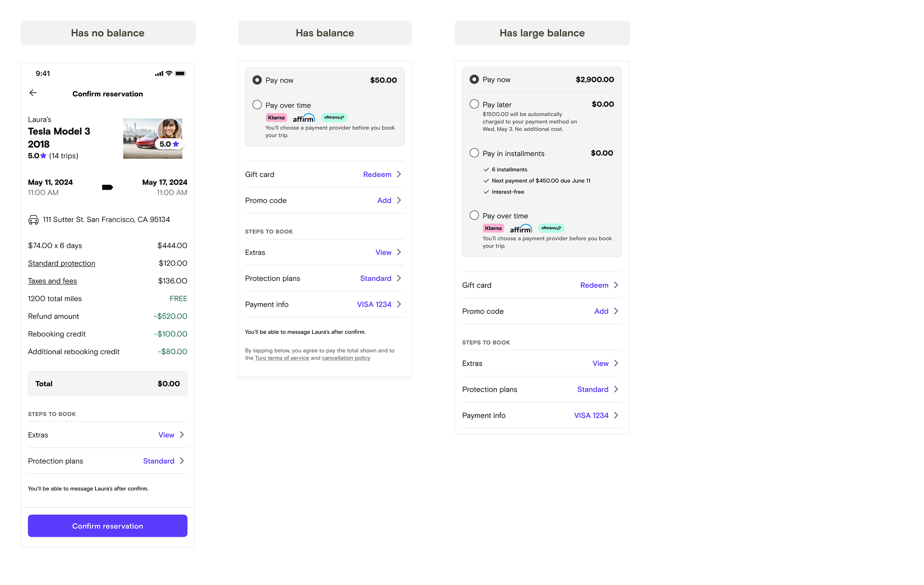
Task: Click the Has no balance header tab
Action: click(x=108, y=33)
